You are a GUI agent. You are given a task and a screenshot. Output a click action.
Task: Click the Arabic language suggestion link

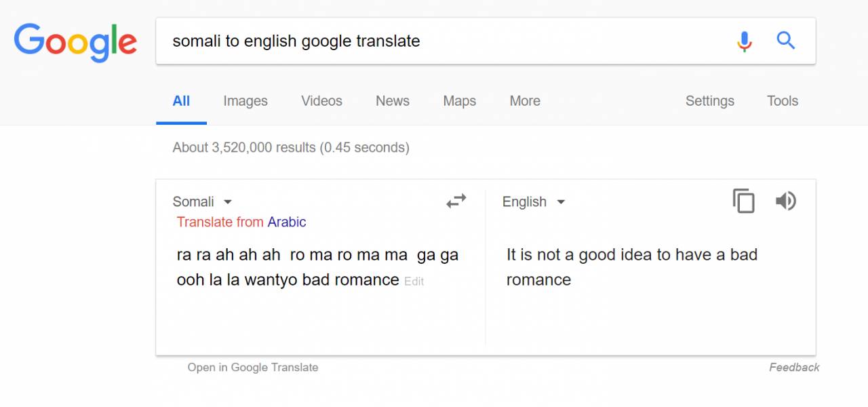click(x=287, y=222)
